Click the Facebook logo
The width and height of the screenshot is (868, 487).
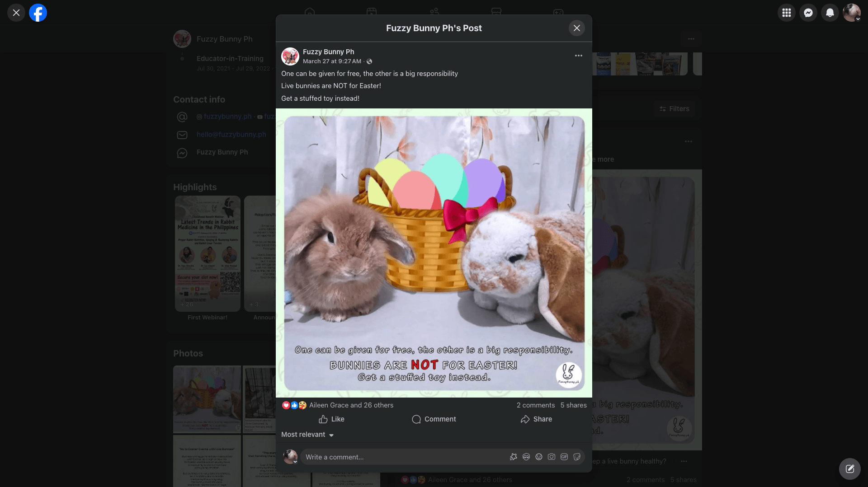pyautogui.click(x=38, y=13)
